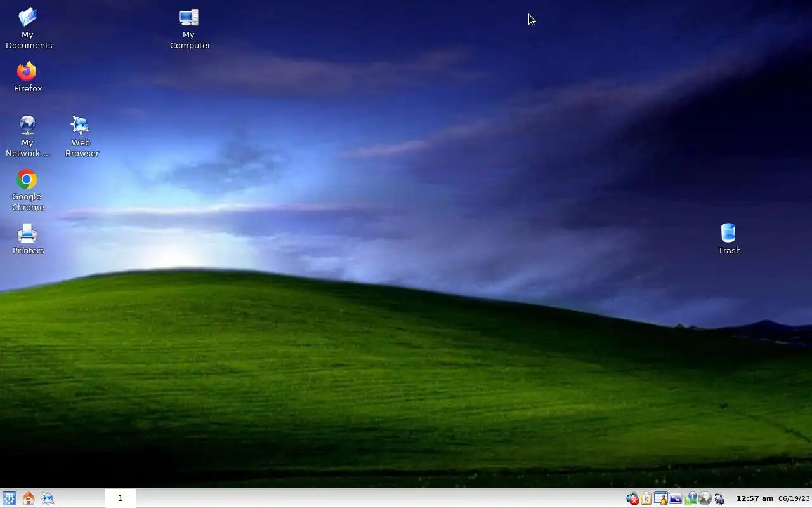Select the Web Browser desktop icon
This screenshot has height=508, width=812.
tap(81, 136)
